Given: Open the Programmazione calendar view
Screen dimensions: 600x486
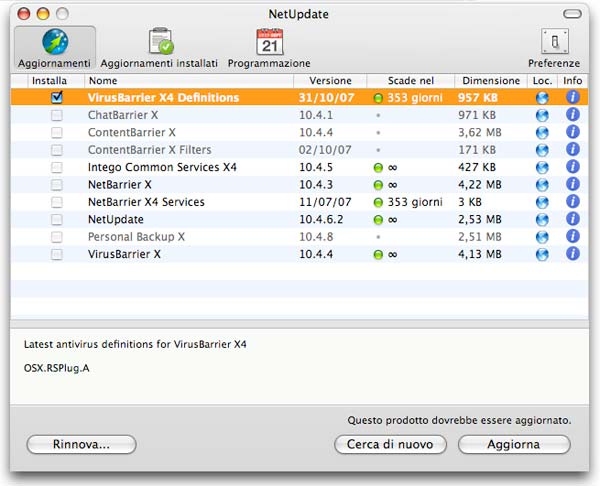Looking at the screenshot, I should coord(269,47).
